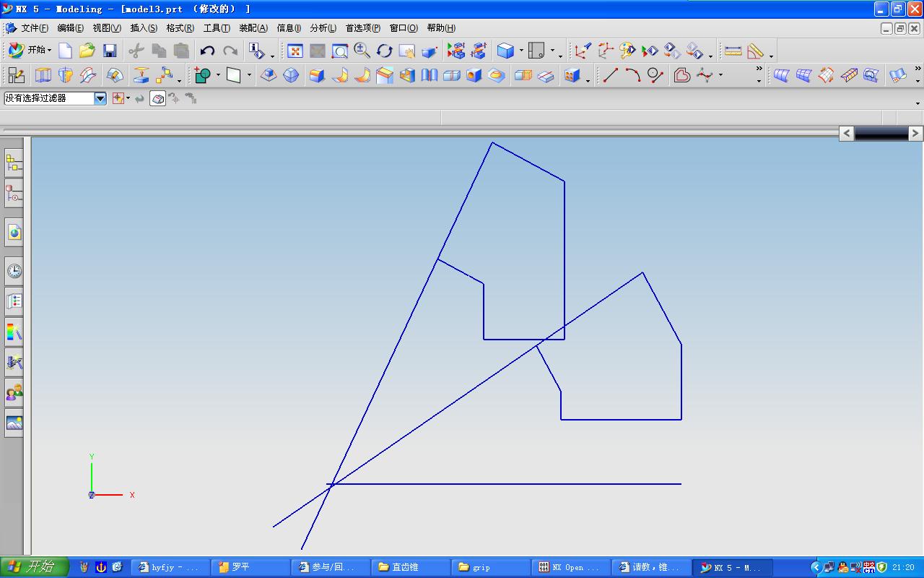Open the 分析(L) menu

323,28
